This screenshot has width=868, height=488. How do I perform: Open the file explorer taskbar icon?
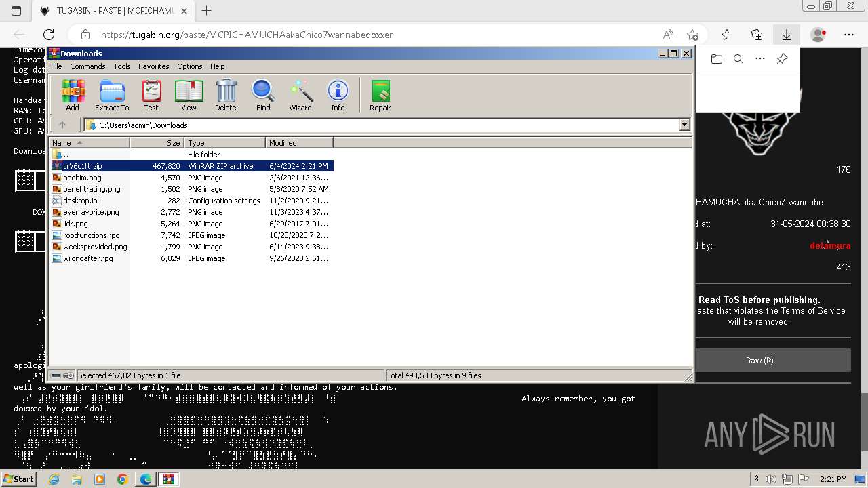click(77, 479)
